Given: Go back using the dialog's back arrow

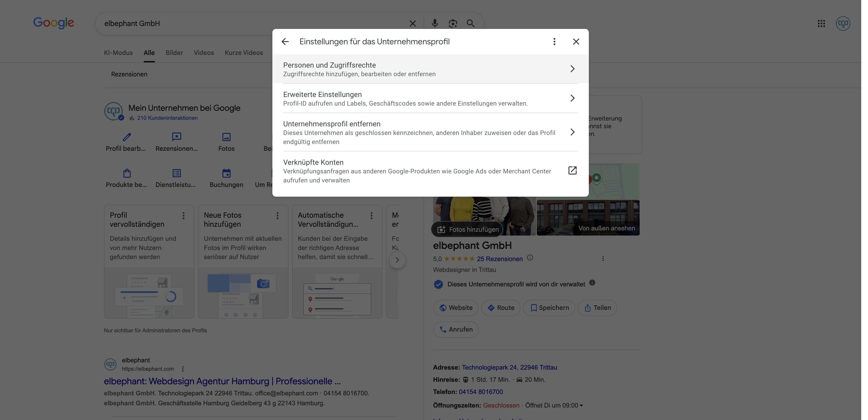Looking at the screenshot, I should pyautogui.click(x=285, y=41).
